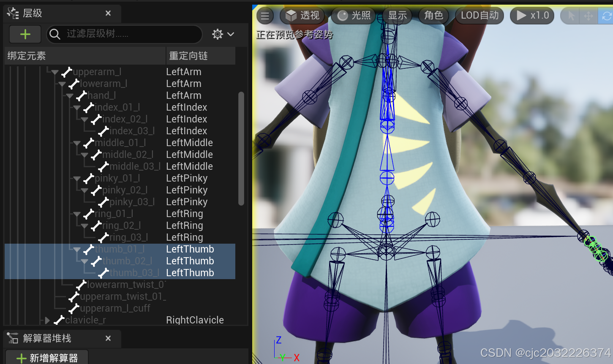Open the LOD自动 menu
This screenshot has height=364, width=613.
pyautogui.click(x=480, y=16)
